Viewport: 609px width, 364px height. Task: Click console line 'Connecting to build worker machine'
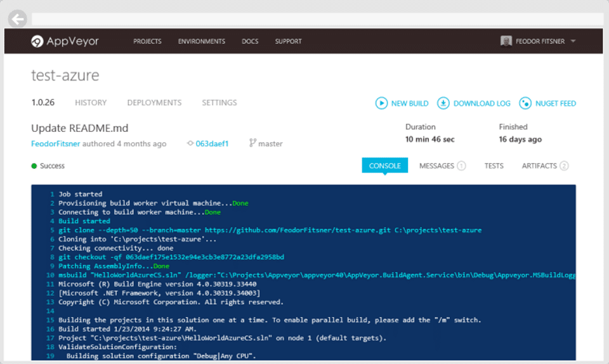(140, 212)
